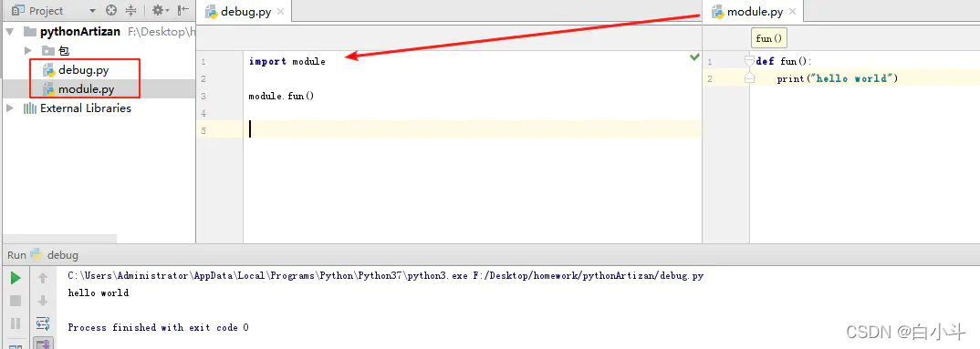The width and height of the screenshot is (980, 349).
Task: Click the Project tool window icon
Action: point(18,11)
